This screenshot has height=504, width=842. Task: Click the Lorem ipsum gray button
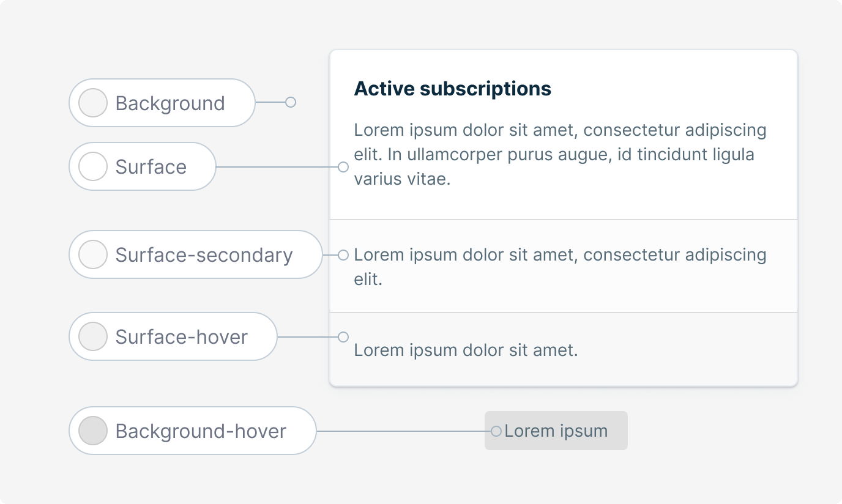[x=556, y=431]
